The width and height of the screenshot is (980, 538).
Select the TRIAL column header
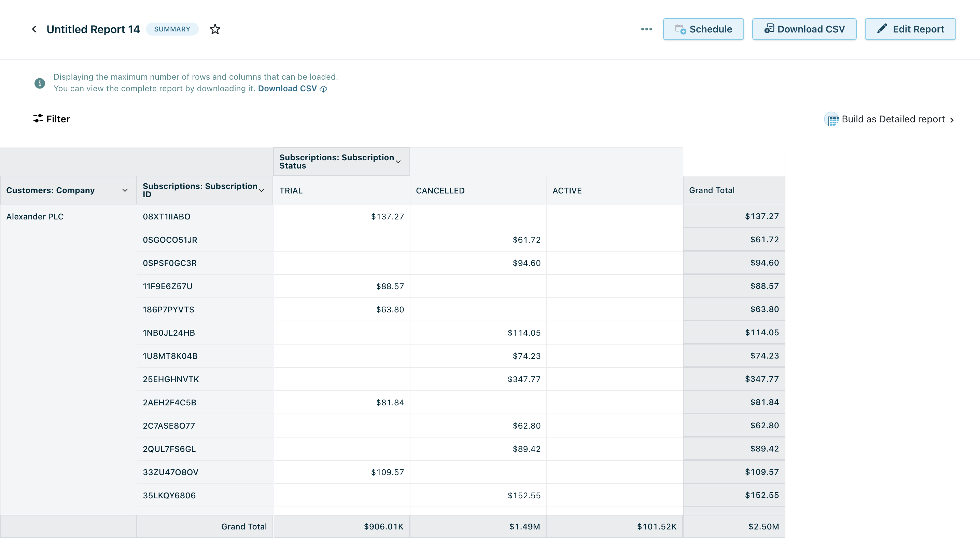pyautogui.click(x=291, y=191)
